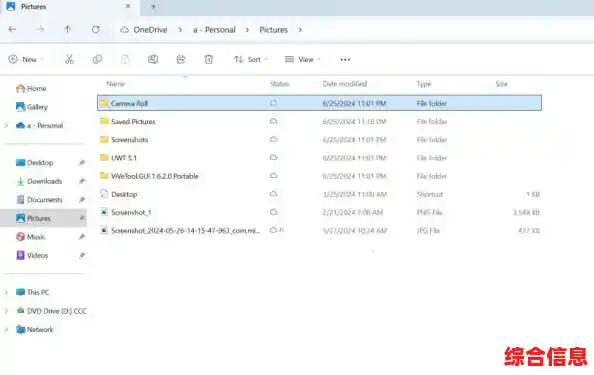Open Gallery in the navigation pane
This screenshot has width=594, height=375.
pyautogui.click(x=32, y=107)
